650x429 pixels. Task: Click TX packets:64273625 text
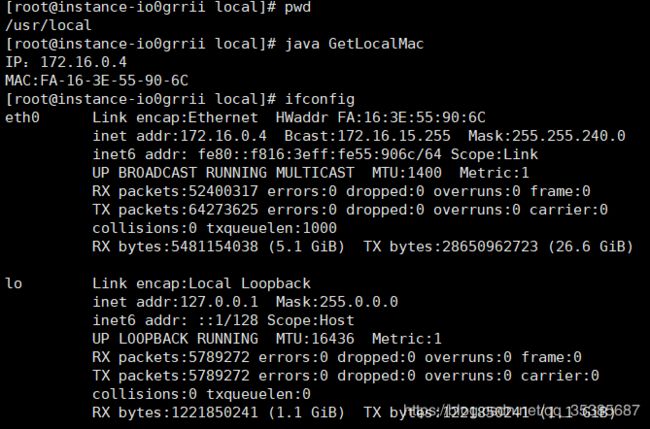(175, 210)
